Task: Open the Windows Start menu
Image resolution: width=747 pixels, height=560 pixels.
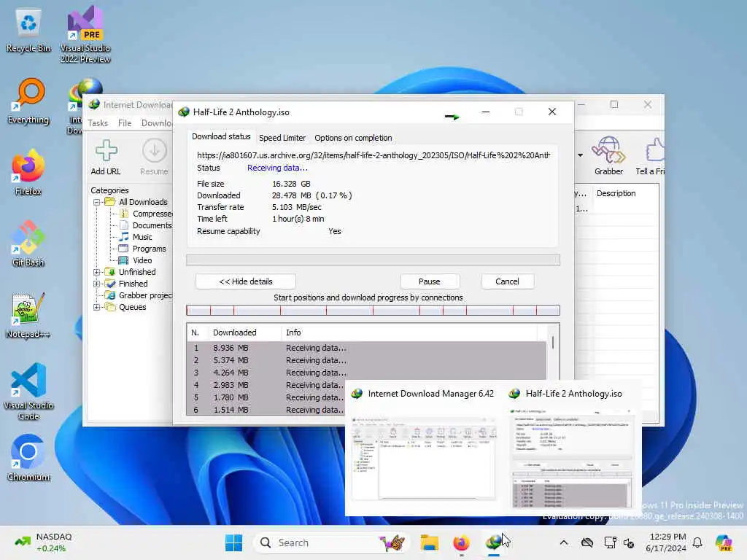Action: 233,542
